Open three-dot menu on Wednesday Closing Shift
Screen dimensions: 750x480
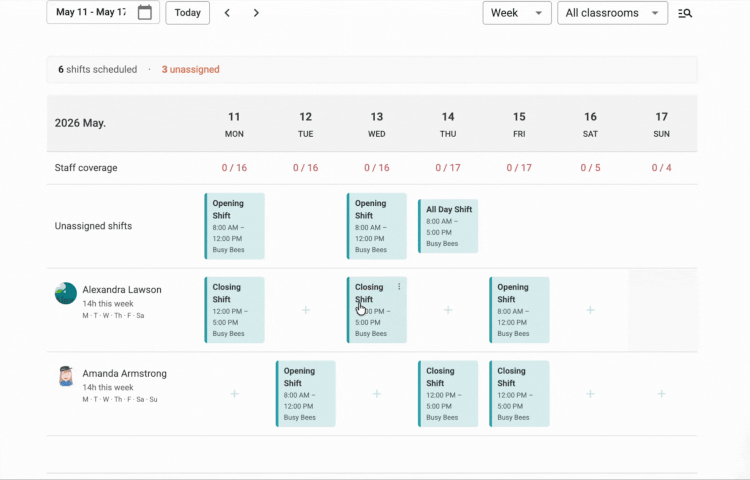[399, 286]
